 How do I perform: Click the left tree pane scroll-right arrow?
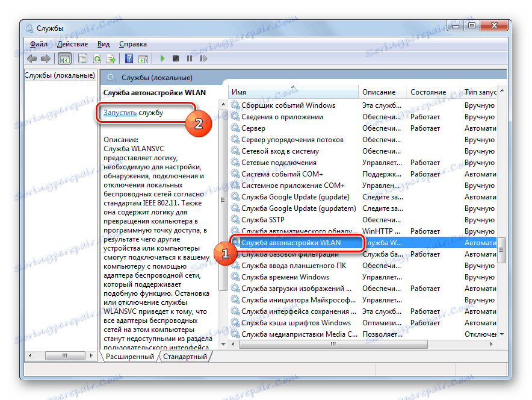(x=91, y=355)
